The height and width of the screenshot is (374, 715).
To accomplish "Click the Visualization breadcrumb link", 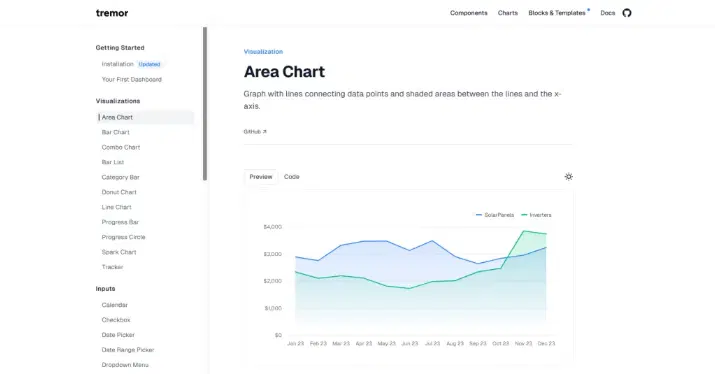I will (263, 52).
